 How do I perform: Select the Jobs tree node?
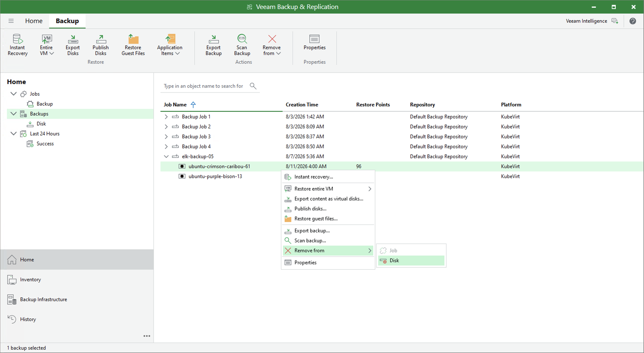(x=35, y=94)
